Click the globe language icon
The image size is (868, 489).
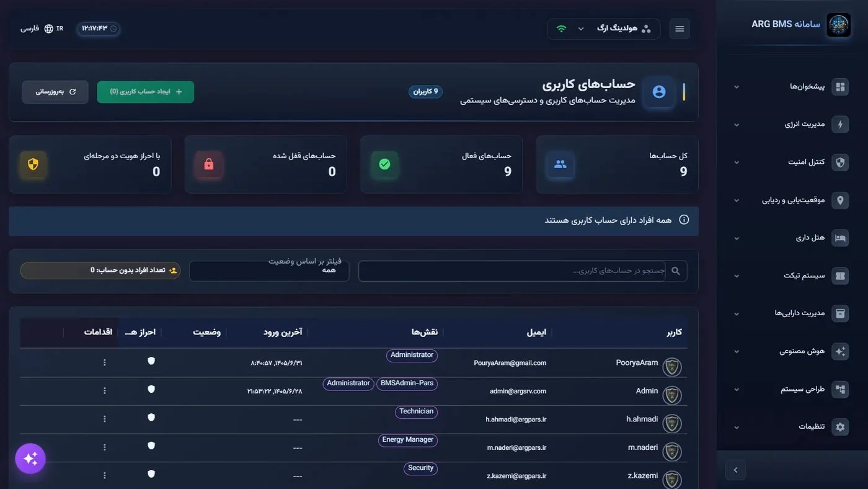tap(49, 29)
